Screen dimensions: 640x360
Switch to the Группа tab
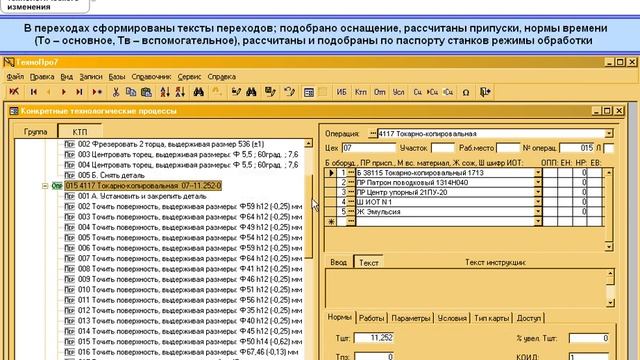point(36,132)
